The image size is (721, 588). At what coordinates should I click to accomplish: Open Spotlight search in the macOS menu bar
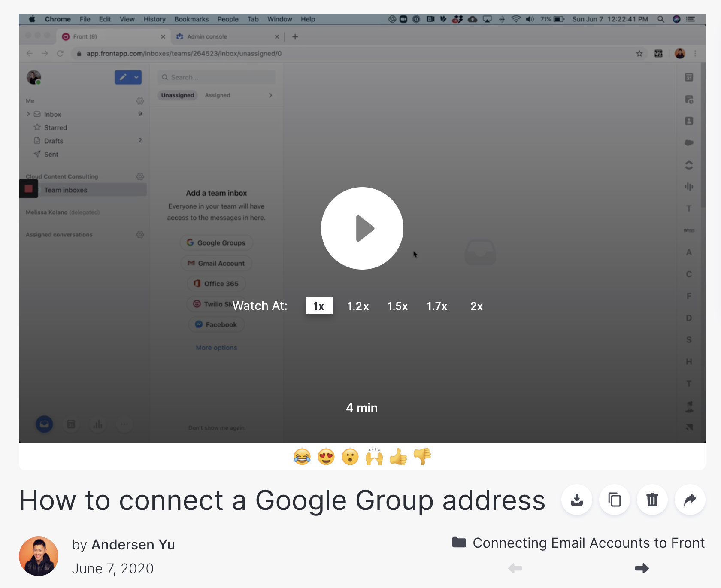[x=661, y=19]
